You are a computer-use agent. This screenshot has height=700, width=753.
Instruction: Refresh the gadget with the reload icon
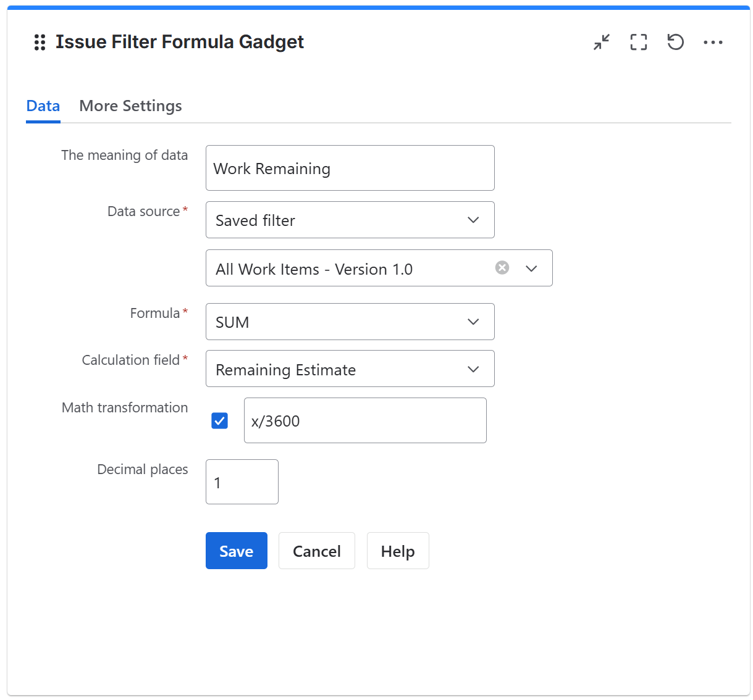tap(675, 42)
